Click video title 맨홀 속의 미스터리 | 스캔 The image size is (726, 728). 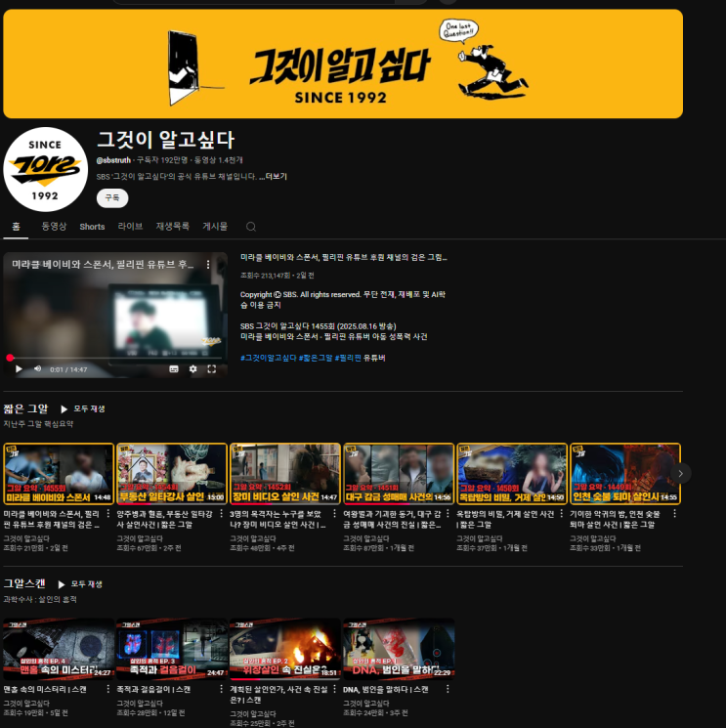tap(45, 690)
